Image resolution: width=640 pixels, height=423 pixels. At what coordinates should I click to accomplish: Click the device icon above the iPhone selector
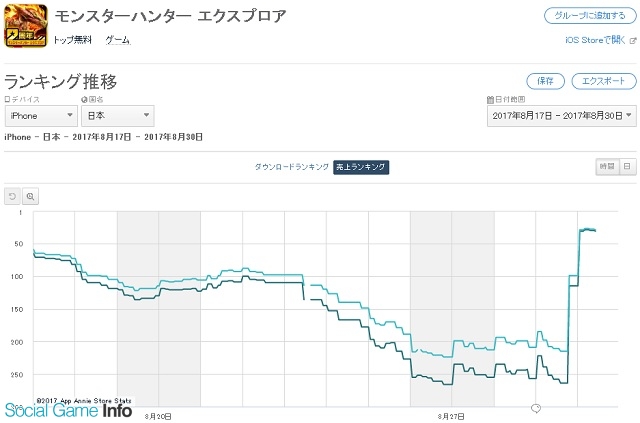8,100
